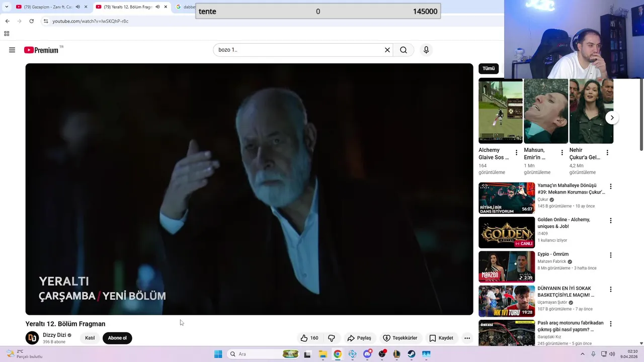
Task: Open Dizzy Dizi channel name link
Action: click(x=54, y=335)
